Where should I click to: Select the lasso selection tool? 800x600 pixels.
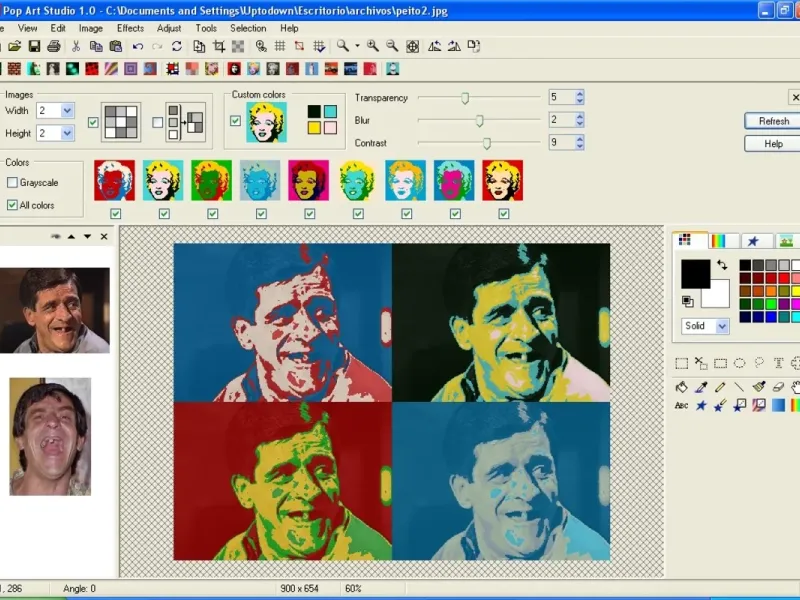click(759, 364)
